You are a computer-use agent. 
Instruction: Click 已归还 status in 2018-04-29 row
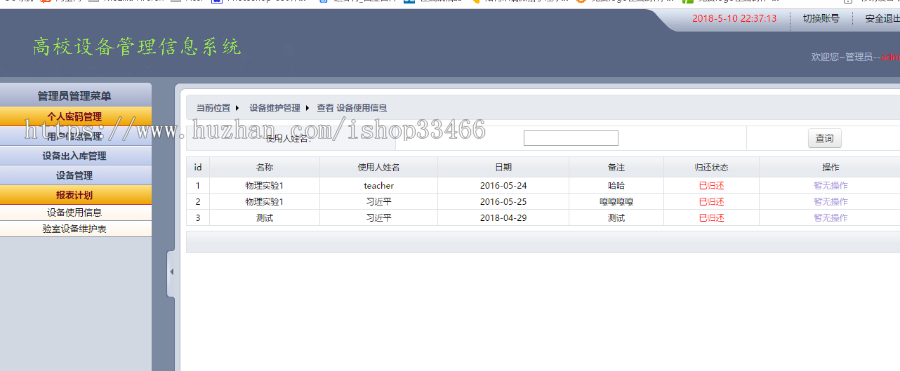coord(711,218)
